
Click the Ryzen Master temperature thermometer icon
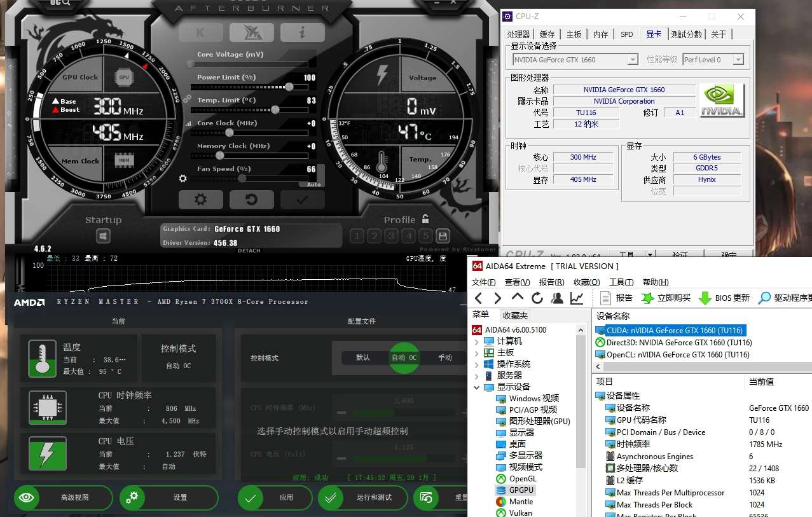42,358
